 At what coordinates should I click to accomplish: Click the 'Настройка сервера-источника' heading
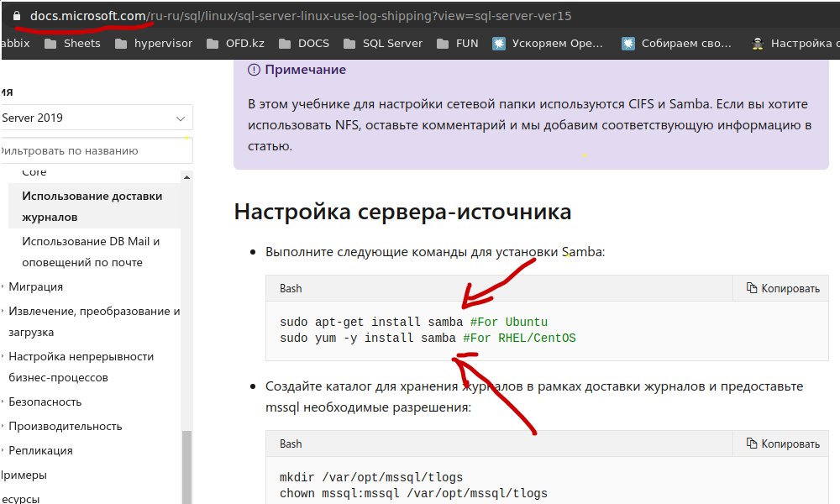[403, 212]
